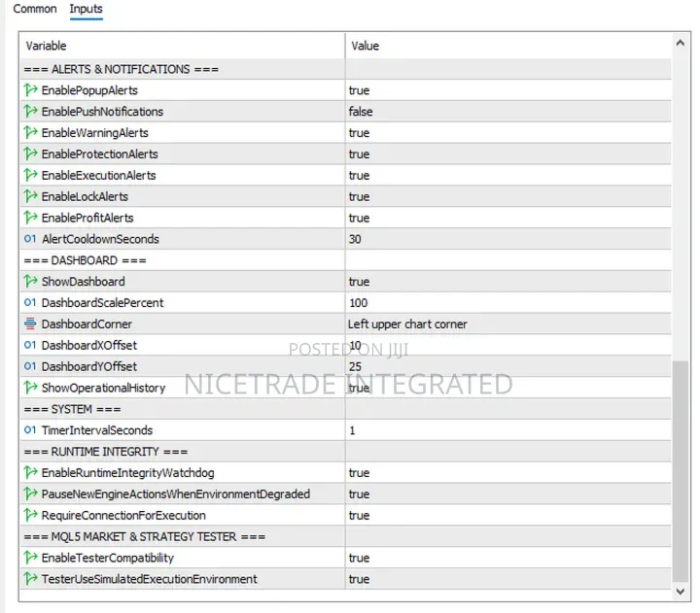The width and height of the screenshot is (700, 613).
Task: Click the TimerIntervalSeconds integer icon
Action: coord(30,430)
